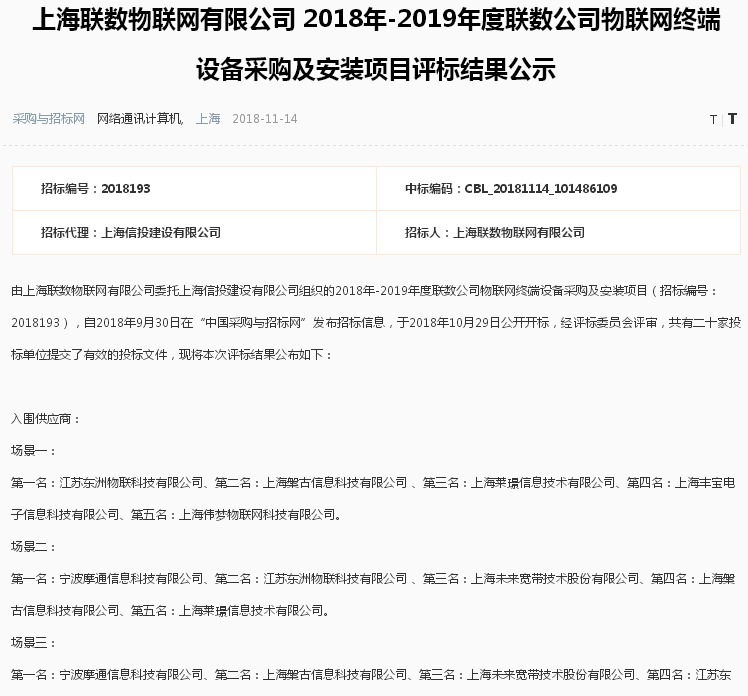Click the 场景一 section label
Image resolution: width=748 pixels, height=696 pixels.
pyautogui.click(x=34, y=451)
